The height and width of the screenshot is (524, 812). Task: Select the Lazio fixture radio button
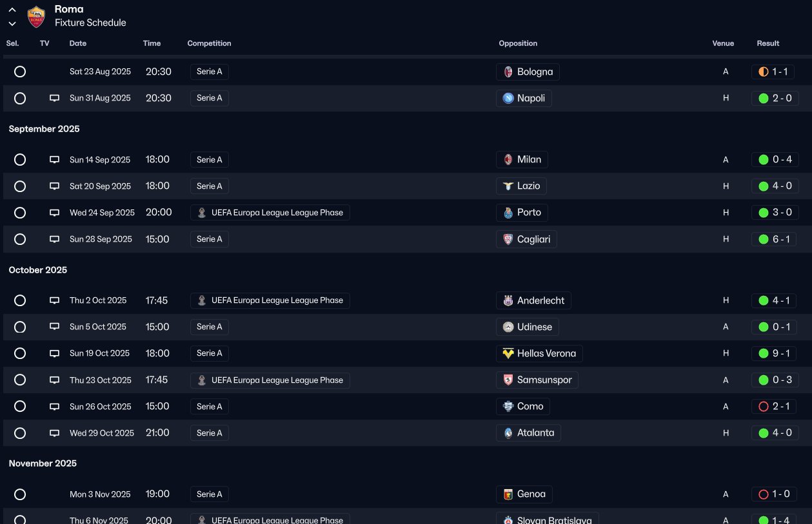pos(20,186)
